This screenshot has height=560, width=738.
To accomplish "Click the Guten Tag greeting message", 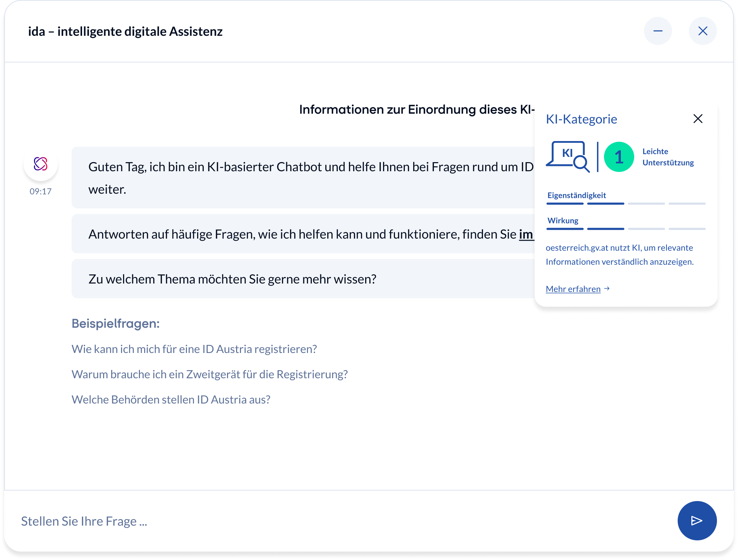I will pyautogui.click(x=303, y=178).
